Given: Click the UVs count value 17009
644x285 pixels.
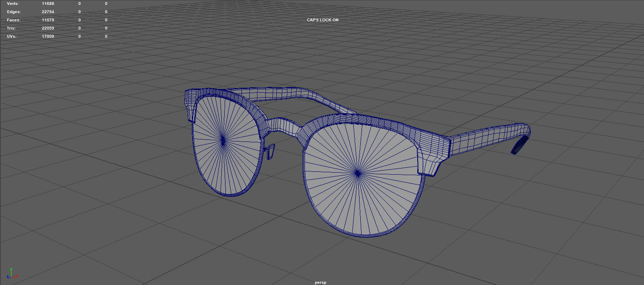Looking at the screenshot, I should (x=48, y=36).
